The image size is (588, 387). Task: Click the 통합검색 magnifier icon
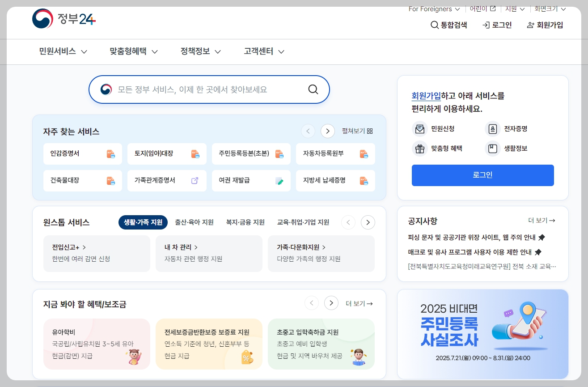pyautogui.click(x=434, y=25)
